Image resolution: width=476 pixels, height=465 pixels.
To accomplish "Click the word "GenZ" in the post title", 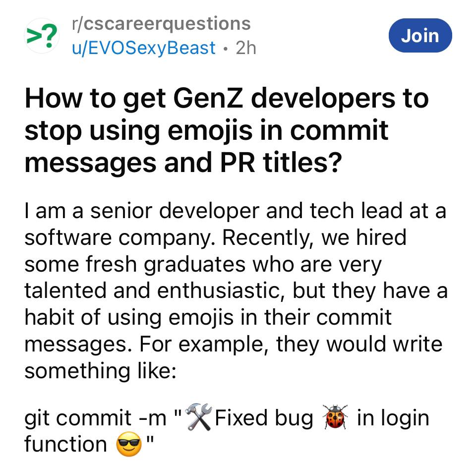I will (209, 98).
